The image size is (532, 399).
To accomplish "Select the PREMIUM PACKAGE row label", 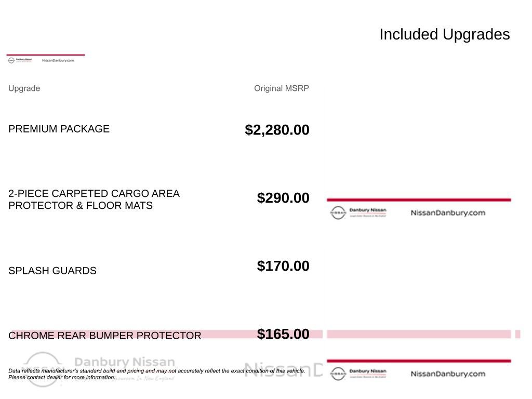I will 59,129.
